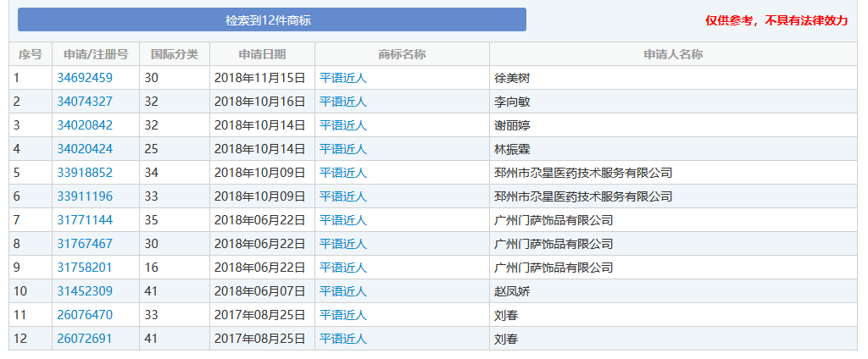Click class 35 in row 7
The image size is (868, 359).
pyautogui.click(x=152, y=220)
